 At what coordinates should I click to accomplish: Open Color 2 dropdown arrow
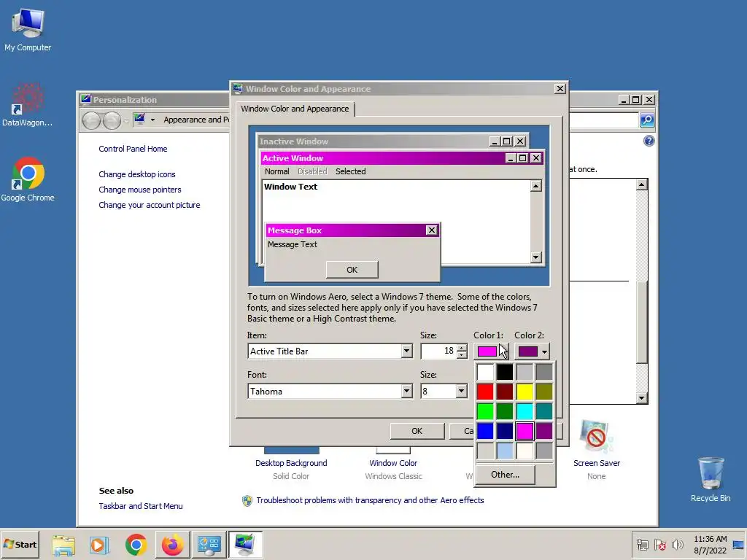(x=544, y=351)
